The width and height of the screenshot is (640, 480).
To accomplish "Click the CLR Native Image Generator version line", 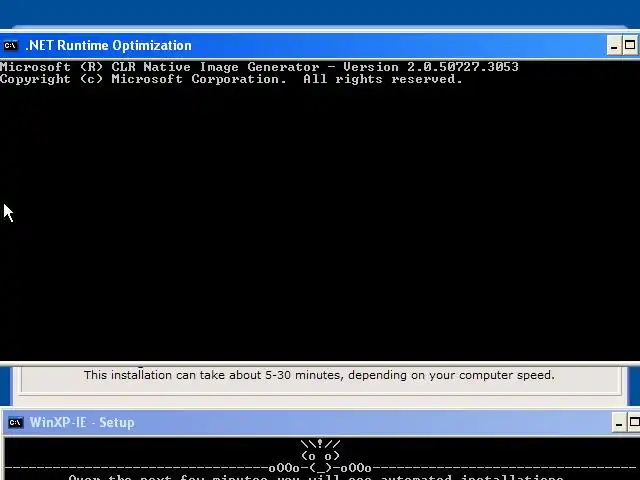I will [x=260, y=67].
